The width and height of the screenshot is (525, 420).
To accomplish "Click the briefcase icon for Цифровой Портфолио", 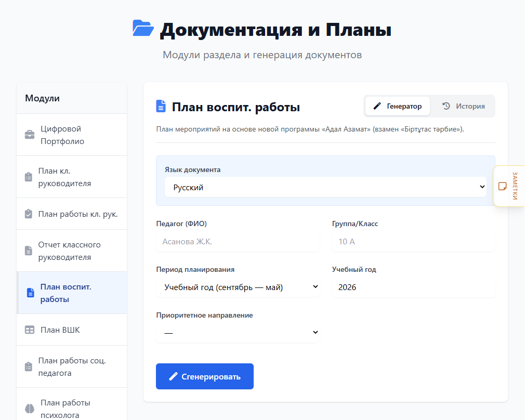I will click(x=30, y=135).
